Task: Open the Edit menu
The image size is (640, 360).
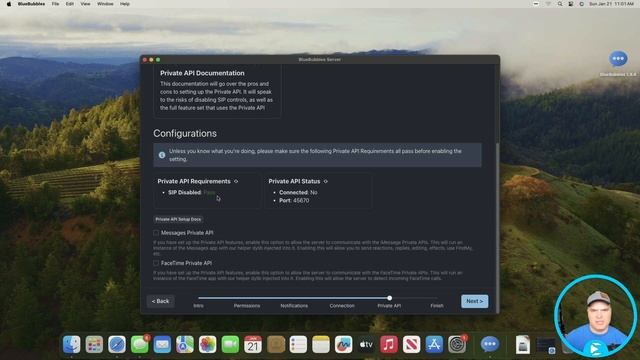Action: [70, 4]
